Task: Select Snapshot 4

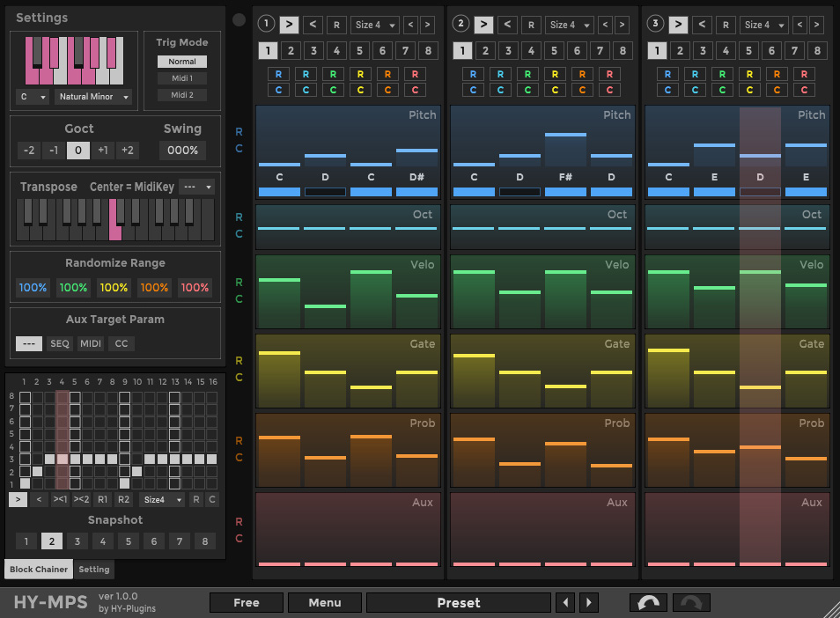Action: [x=103, y=541]
